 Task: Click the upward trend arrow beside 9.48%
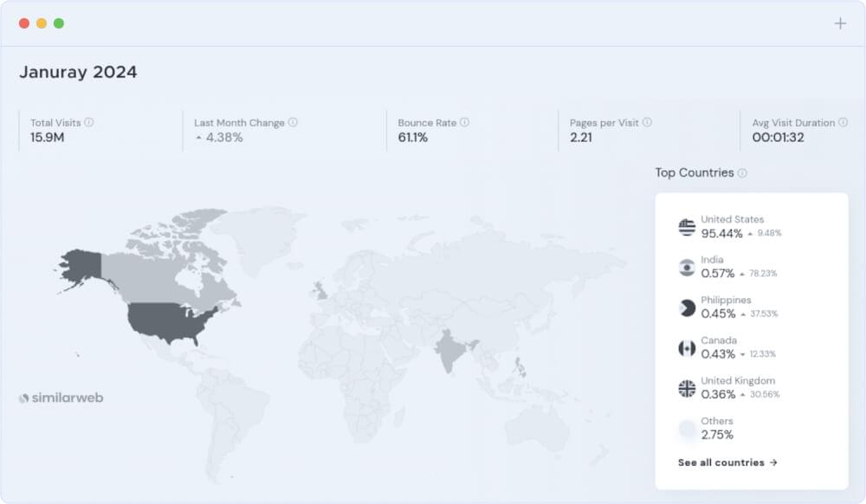point(750,233)
